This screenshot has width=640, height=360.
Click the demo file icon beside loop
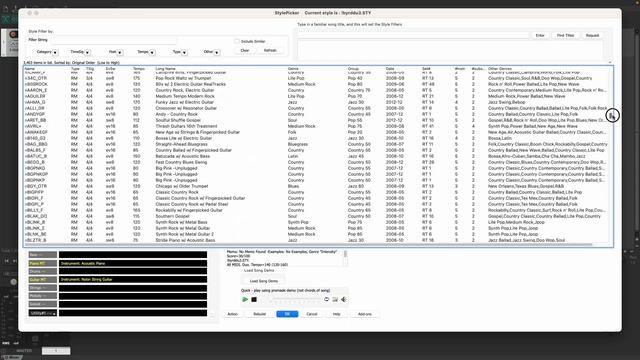coord(335,300)
